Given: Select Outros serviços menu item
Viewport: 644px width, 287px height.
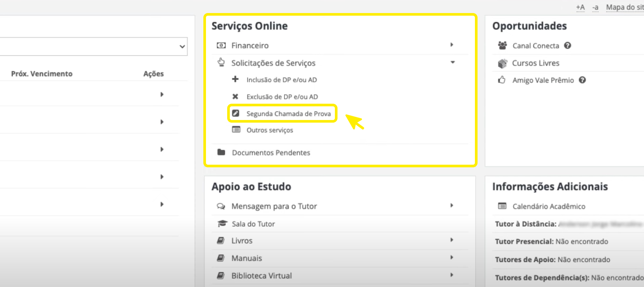Looking at the screenshot, I should coord(270,130).
